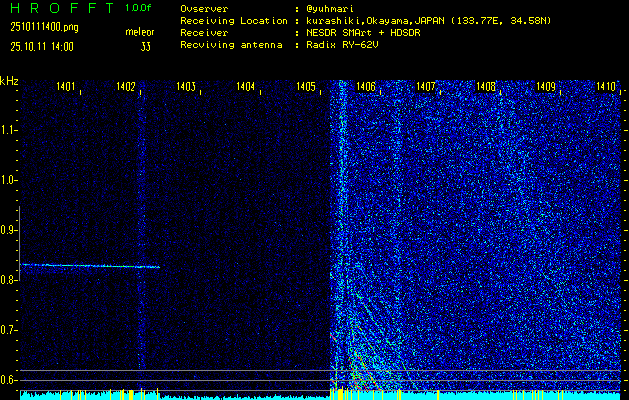Click the 1.1 kHz frequency label

pyautogui.click(x=9, y=130)
